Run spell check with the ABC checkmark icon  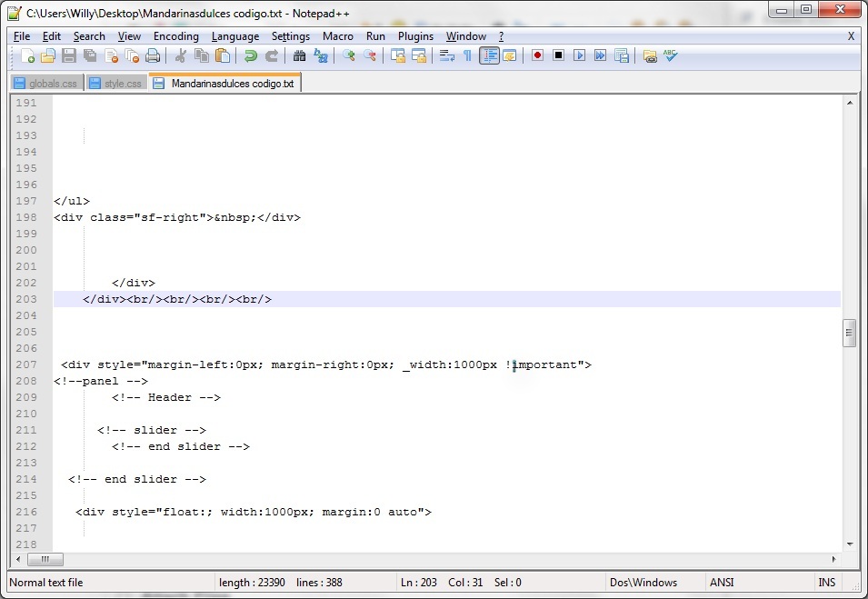671,55
